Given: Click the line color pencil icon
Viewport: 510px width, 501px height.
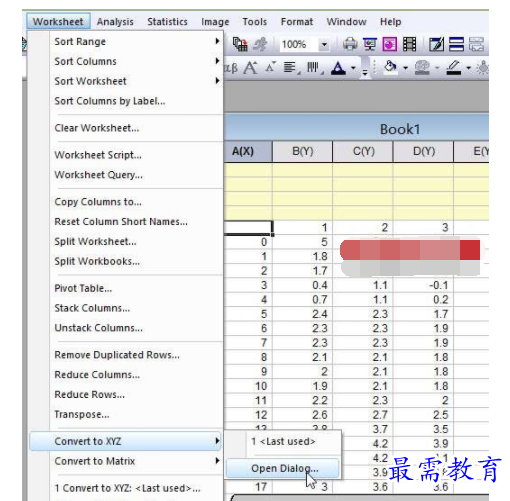Looking at the screenshot, I should click(454, 68).
